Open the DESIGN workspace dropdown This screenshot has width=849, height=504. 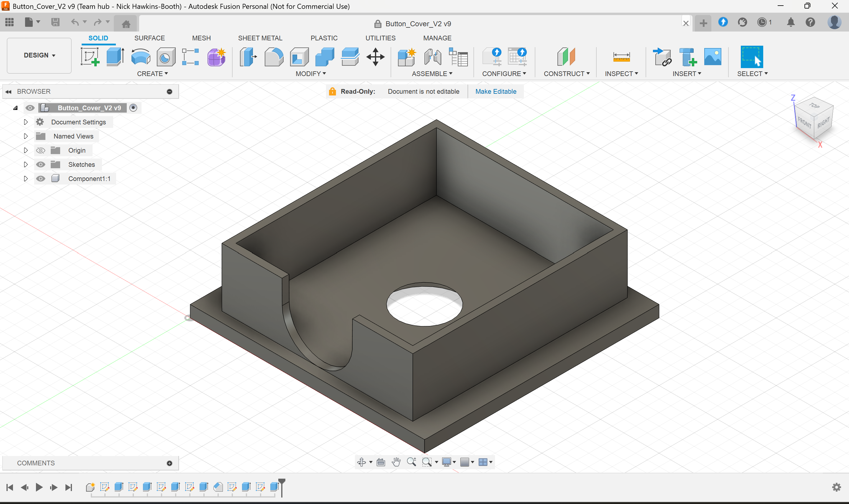39,55
